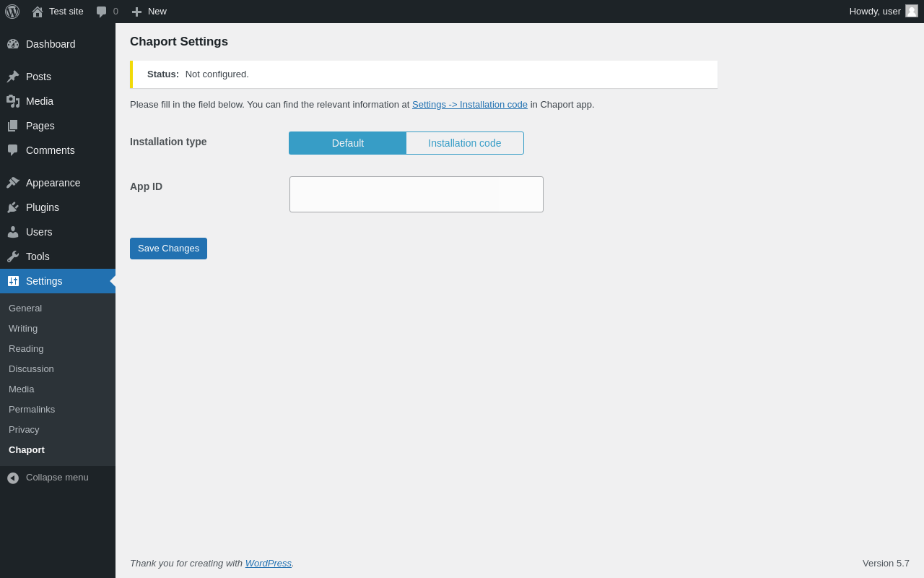This screenshot has height=578, width=924.
Task: Open Media in the main sidebar
Action: [x=58, y=101]
